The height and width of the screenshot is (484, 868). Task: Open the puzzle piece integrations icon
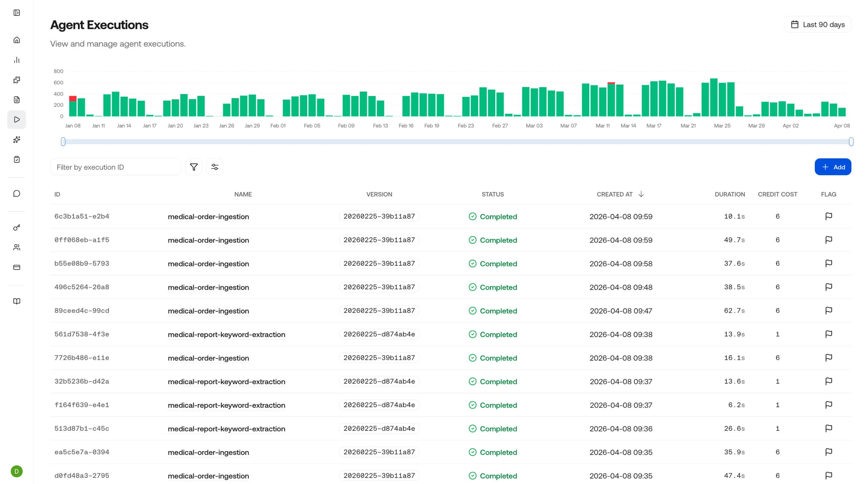17,80
